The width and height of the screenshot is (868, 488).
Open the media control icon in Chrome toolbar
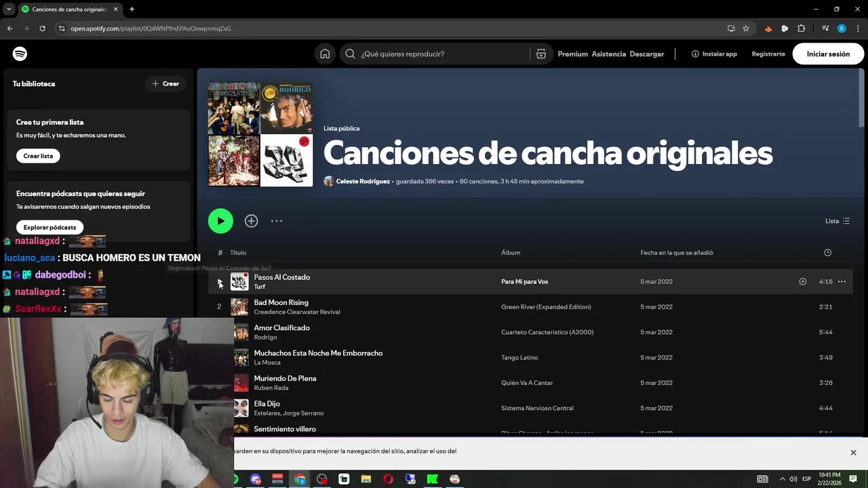[x=825, y=28]
